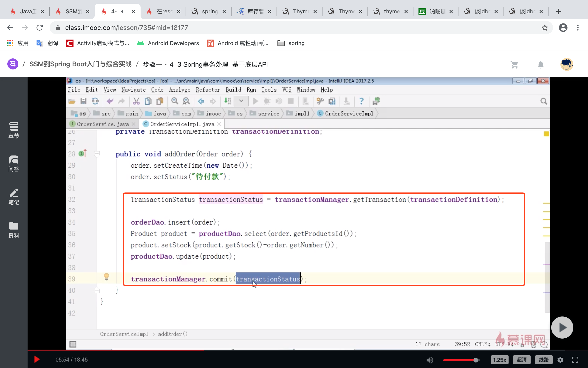
Task: Click the IDEA Help question mark icon
Action: coord(361,101)
